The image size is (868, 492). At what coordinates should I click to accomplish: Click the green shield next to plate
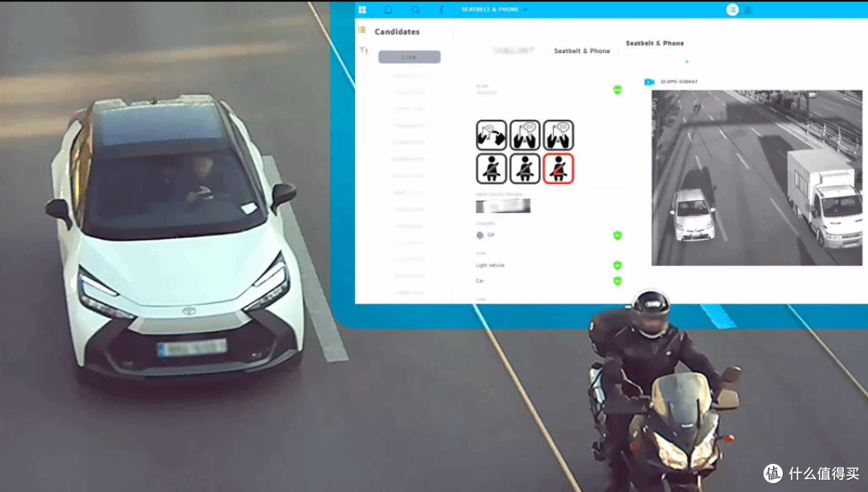pyautogui.click(x=617, y=90)
